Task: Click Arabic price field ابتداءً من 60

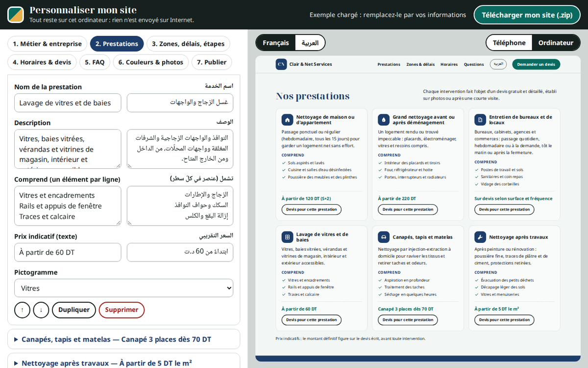Action: point(180,252)
